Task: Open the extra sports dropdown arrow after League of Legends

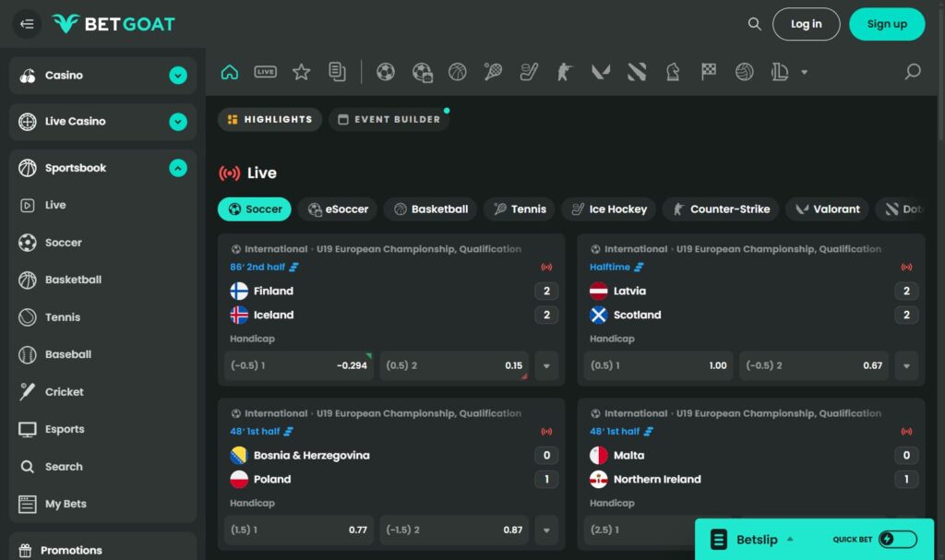Action: (803, 70)
